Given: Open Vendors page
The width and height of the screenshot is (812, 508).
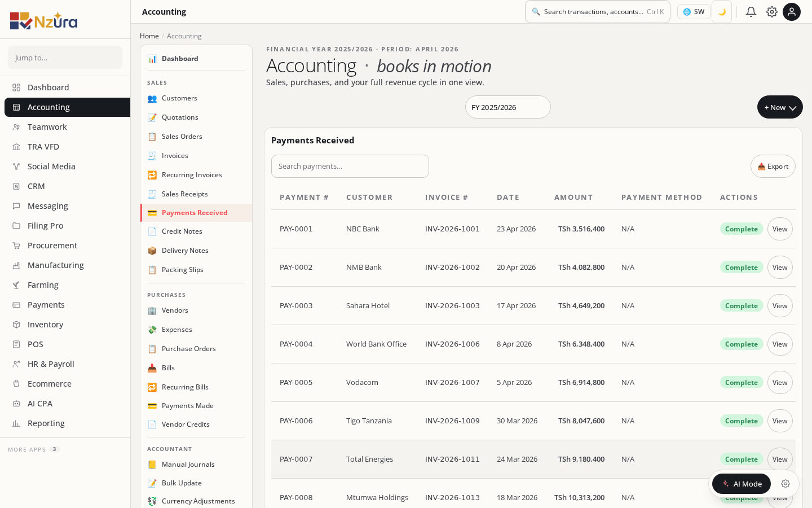Looking at the screenshot, I should coord(196,310).
